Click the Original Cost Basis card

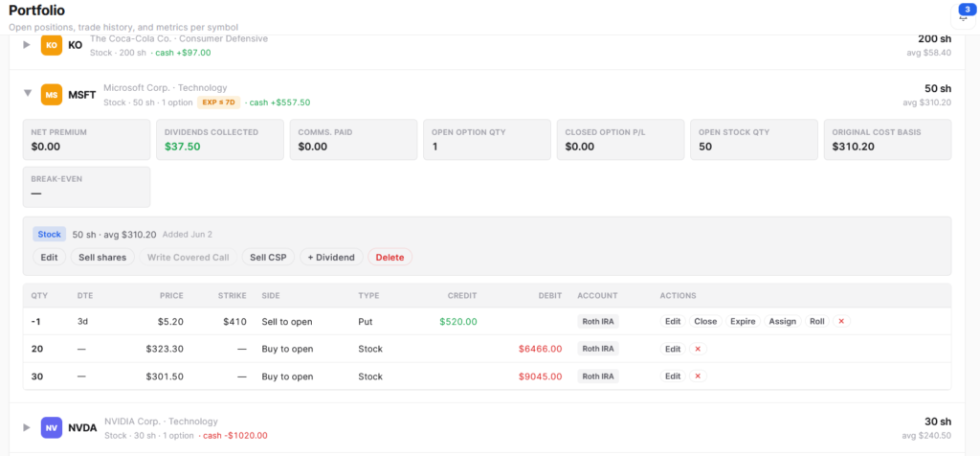[x=887, y=140]
